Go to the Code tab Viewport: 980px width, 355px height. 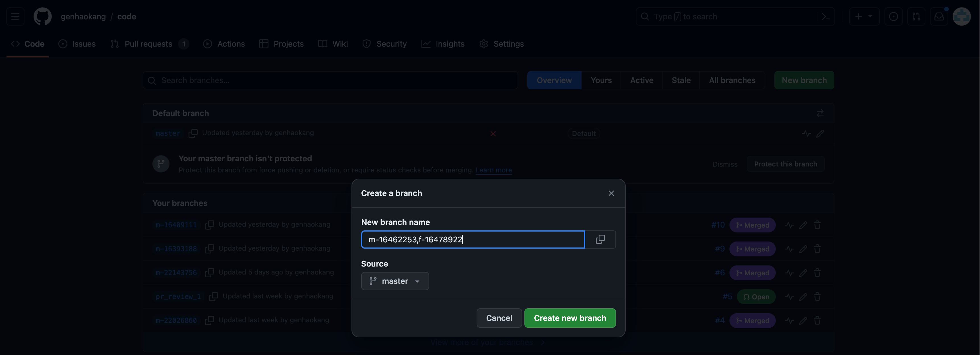(27, 44)
